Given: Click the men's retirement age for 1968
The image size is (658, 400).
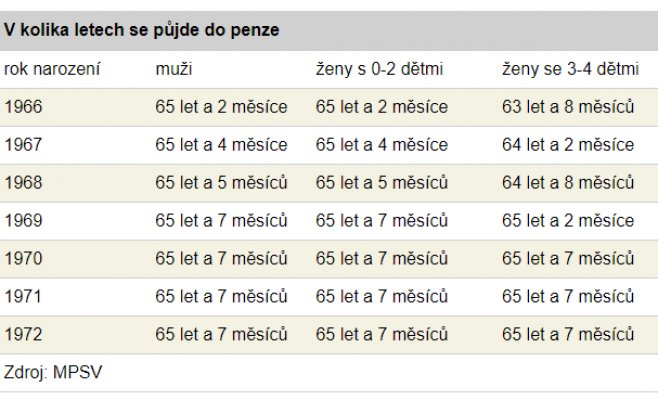Looking at the screenshot, I should [x=221, y=183].
